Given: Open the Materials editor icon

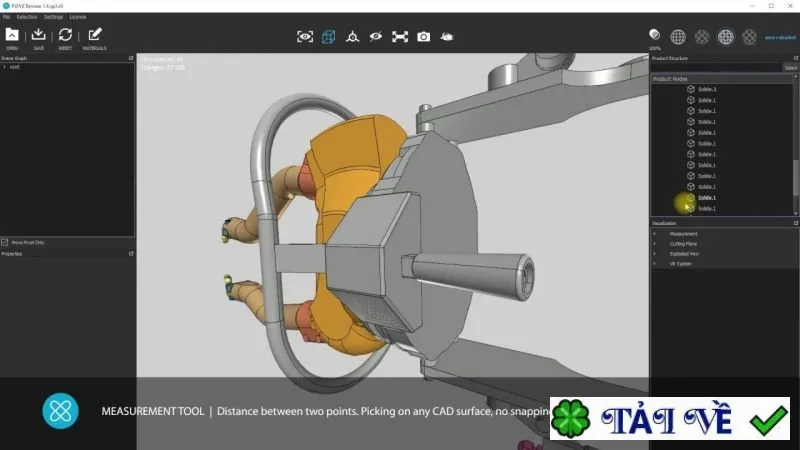Looking at the screenshot, I should point(94,35).
